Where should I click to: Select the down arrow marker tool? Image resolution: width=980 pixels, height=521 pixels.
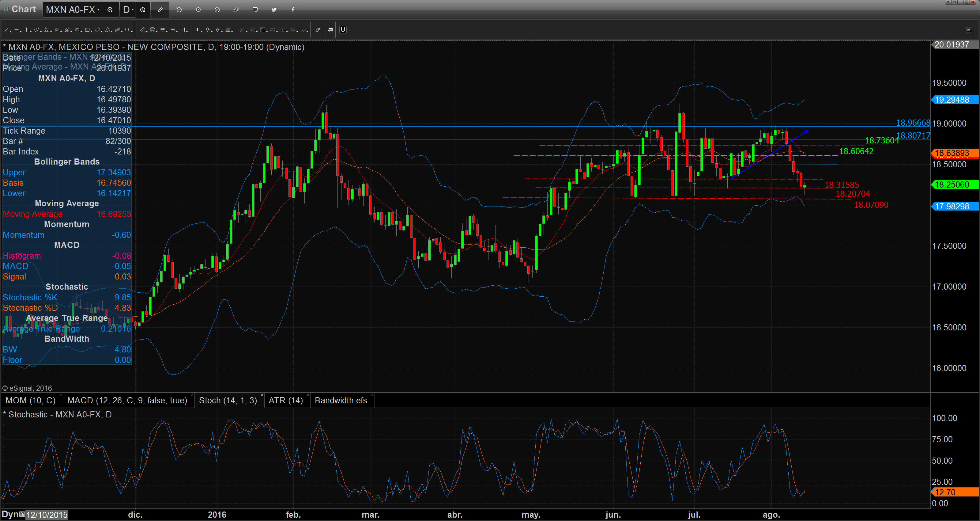pos(218,30)
